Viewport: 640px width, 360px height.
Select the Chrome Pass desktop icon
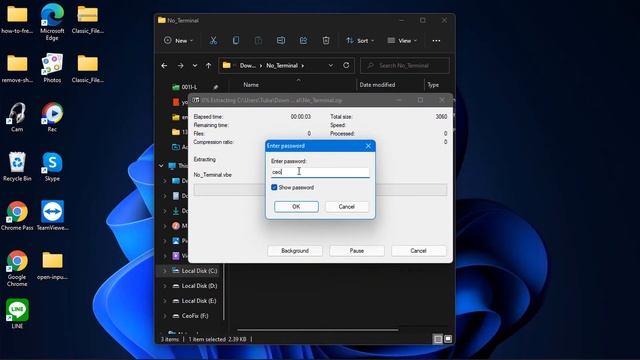coord(17,216)
